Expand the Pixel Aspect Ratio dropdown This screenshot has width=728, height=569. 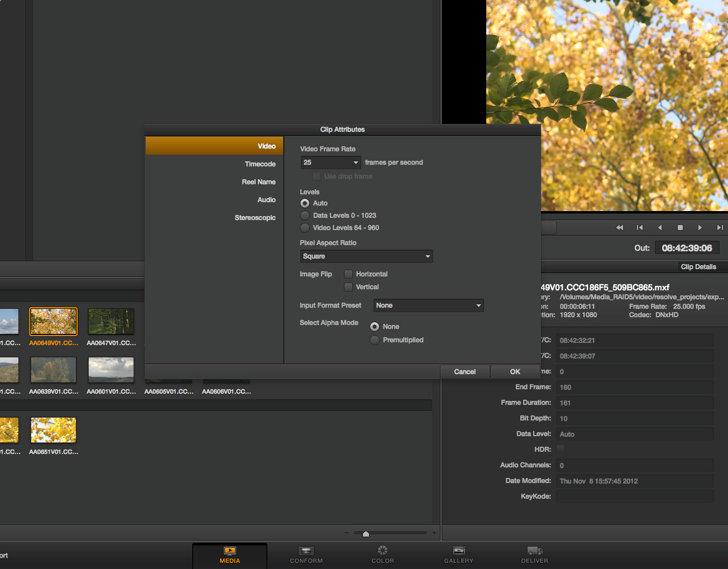coord(366,256)
